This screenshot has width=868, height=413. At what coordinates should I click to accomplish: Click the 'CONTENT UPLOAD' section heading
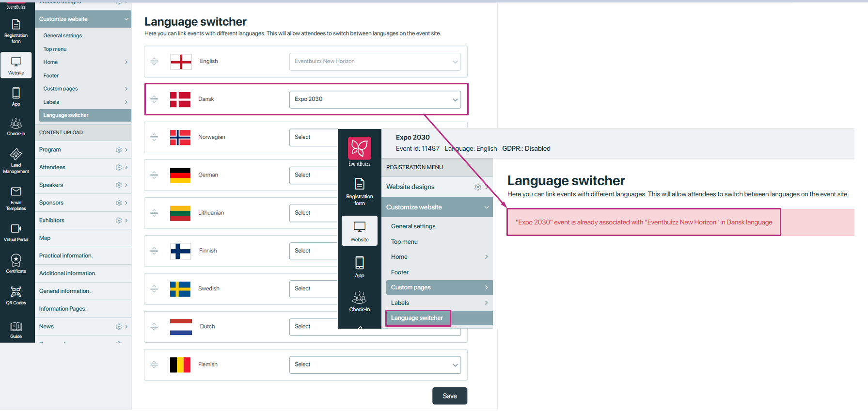click(x=61, y=132)
